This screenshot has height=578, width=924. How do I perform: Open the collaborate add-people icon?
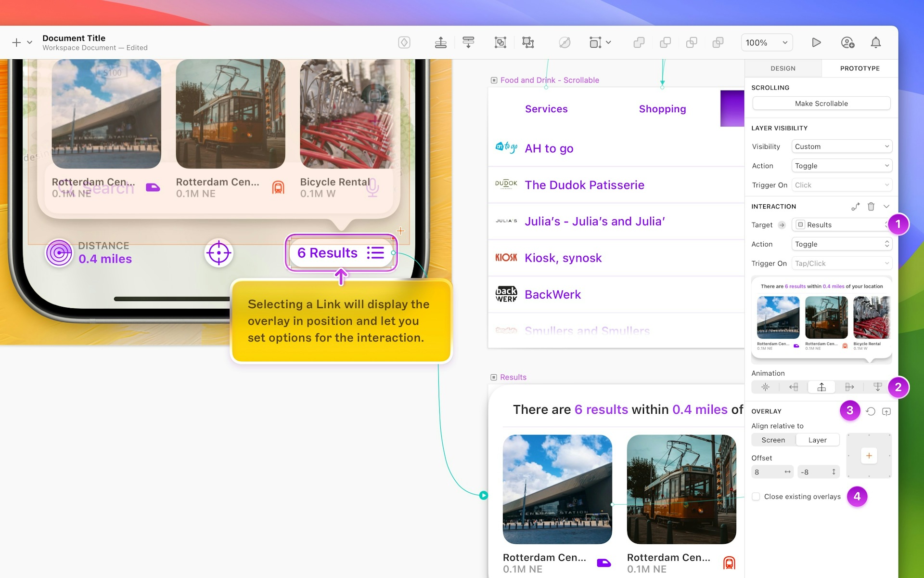pyautogui.click(x=847, y=42)
